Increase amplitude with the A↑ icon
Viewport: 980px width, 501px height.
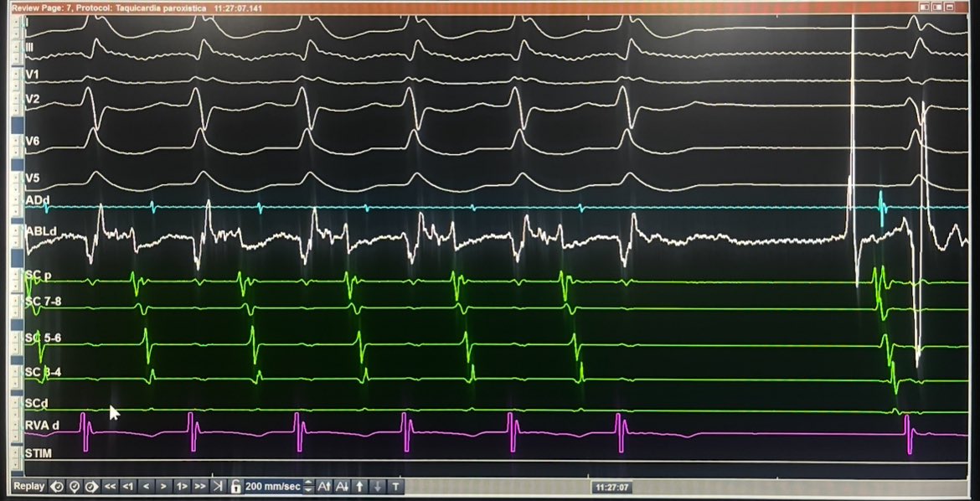tap(324, 486)
